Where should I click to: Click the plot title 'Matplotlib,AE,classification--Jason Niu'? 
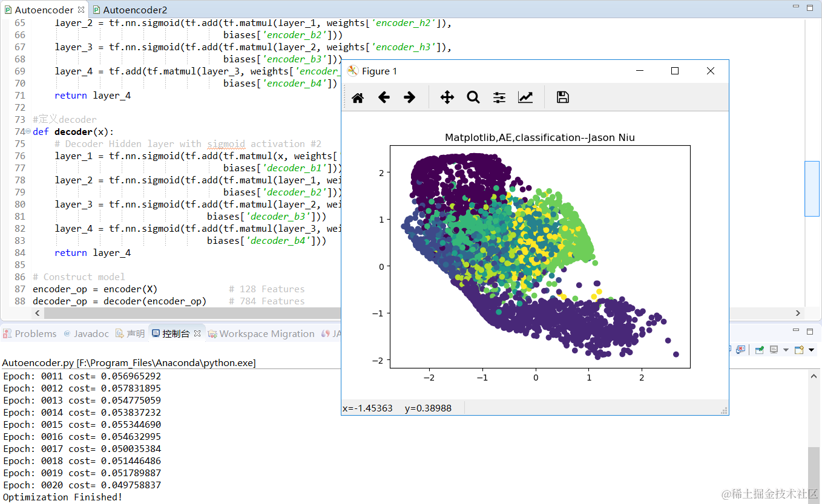[x=540, y=137]
